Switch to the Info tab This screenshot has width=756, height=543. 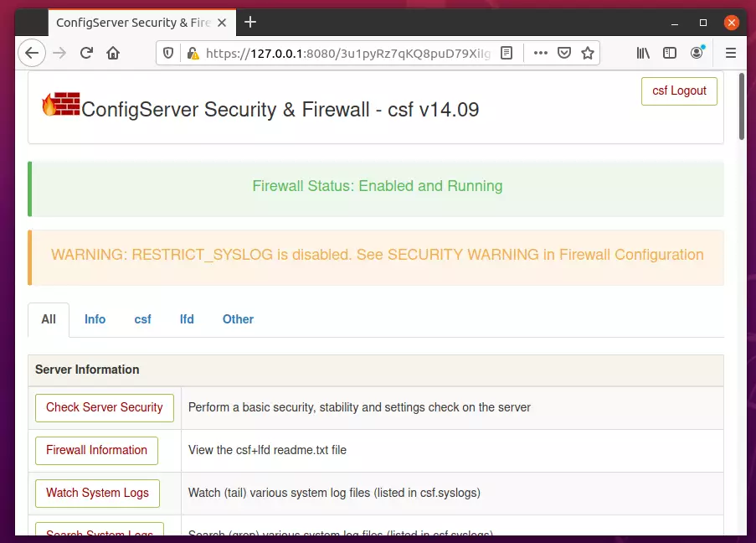pyautogui.click(x=95, y=319)
